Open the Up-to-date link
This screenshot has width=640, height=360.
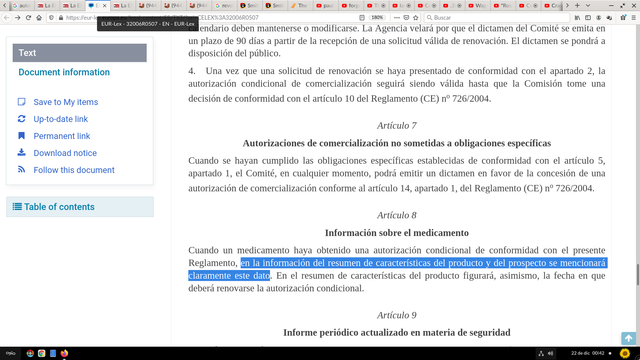click(60, 119)
